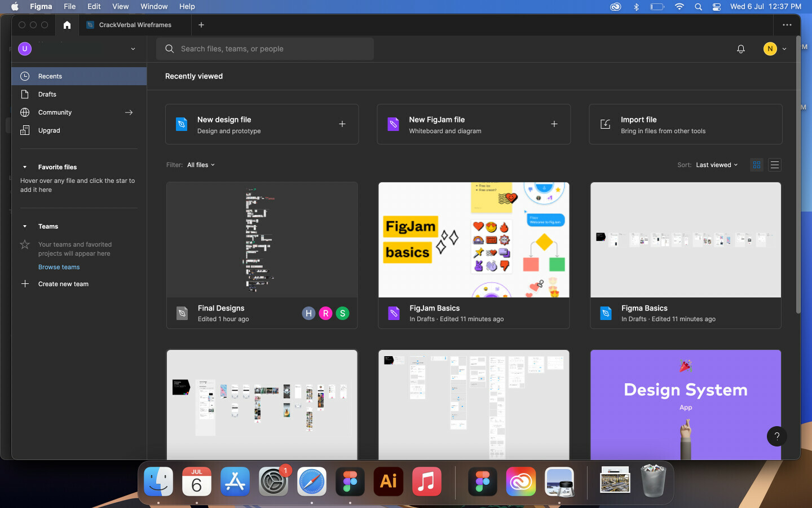Open the Edit menu

pyautogui.click(x=94, y=7)
